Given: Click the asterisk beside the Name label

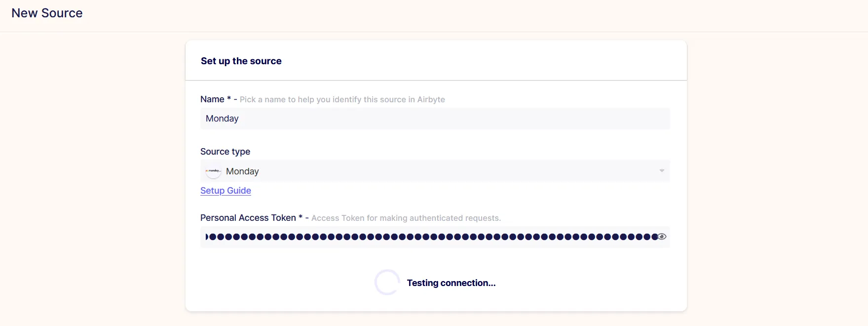Looking at the screenshot, I should click(x=229, y=98).
